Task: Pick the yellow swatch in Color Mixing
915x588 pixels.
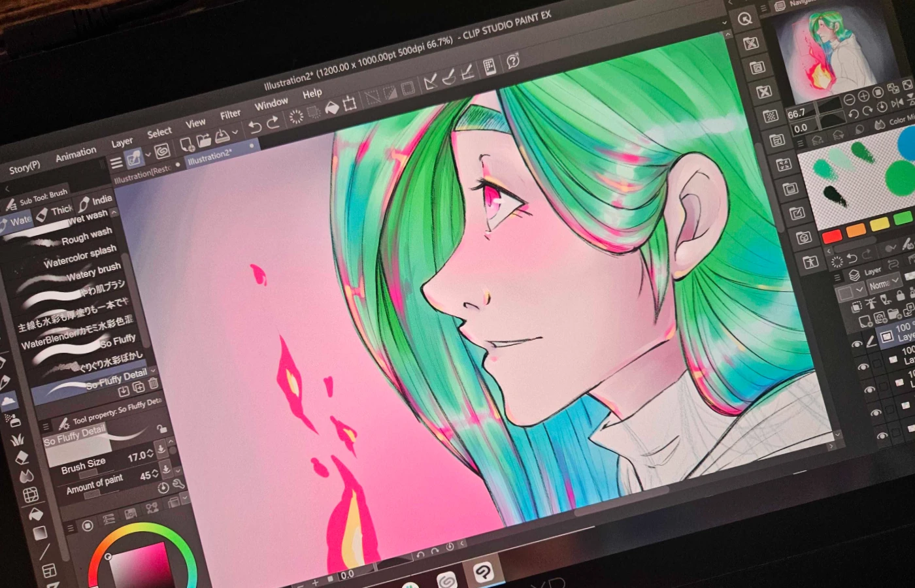Action: point(880,224)
